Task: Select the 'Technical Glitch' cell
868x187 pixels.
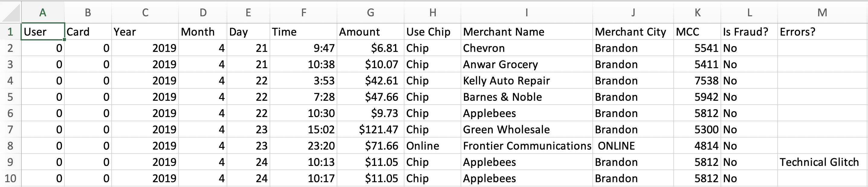Action: (x=822, y=162)
